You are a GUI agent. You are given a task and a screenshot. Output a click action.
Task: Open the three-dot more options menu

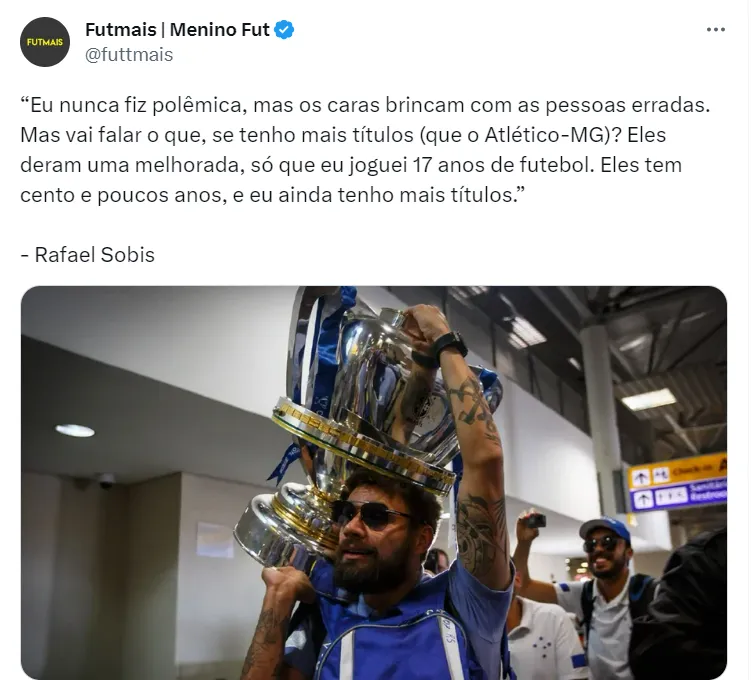point(716,30)
